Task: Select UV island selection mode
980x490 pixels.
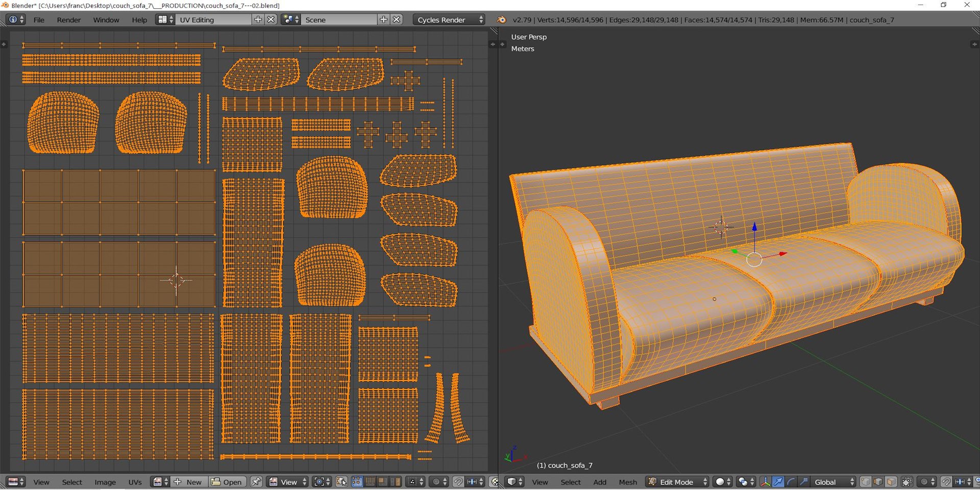Action: [395, 482]
